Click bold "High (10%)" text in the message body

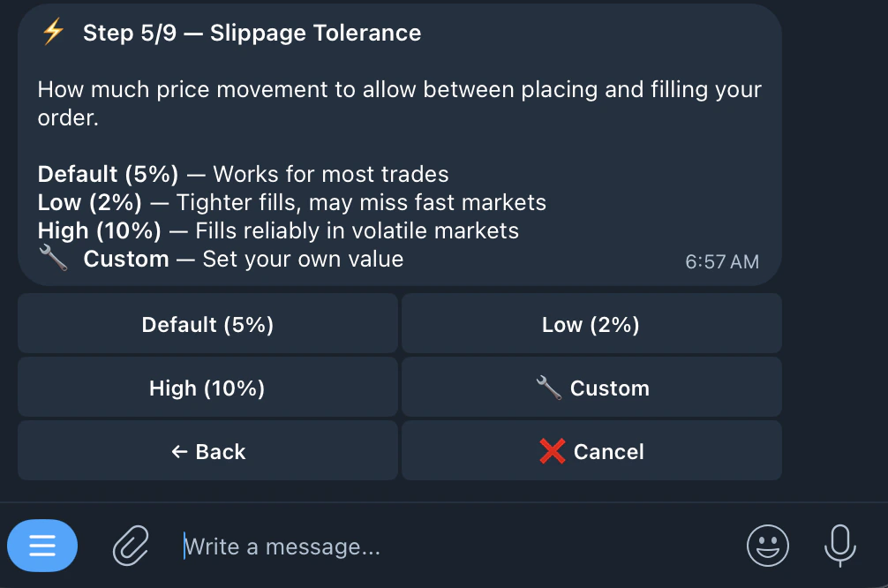click(100, 230)
